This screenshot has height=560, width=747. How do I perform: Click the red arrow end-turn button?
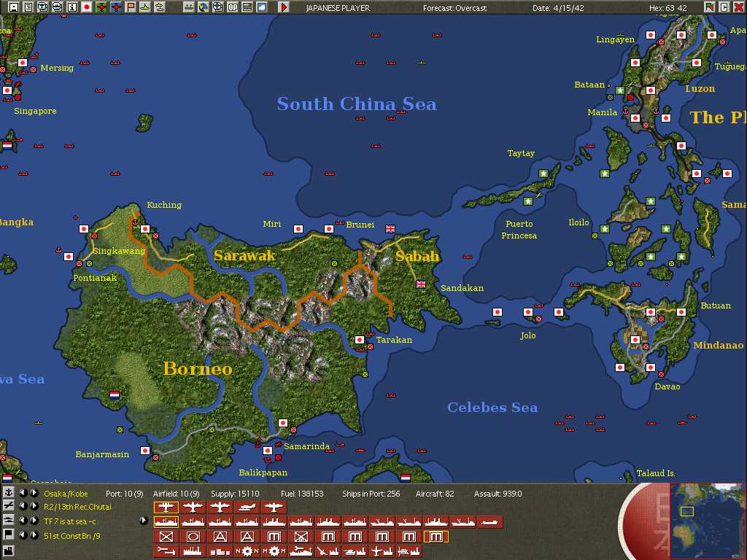[284, 7]
